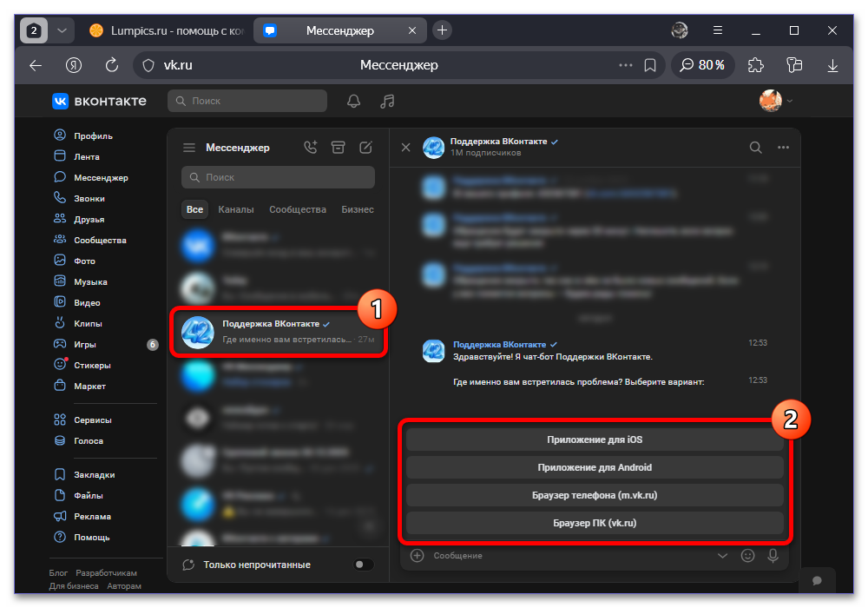
Task: Open Сообщества in the left sidebar
Action: pos(100,241)
